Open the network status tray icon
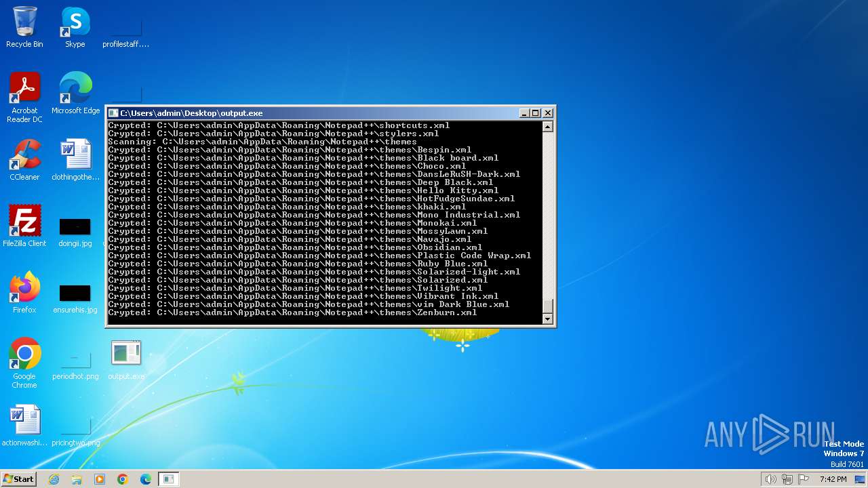Image resolution: width=868 pixels, height=488 pixels. pos(787,479)
